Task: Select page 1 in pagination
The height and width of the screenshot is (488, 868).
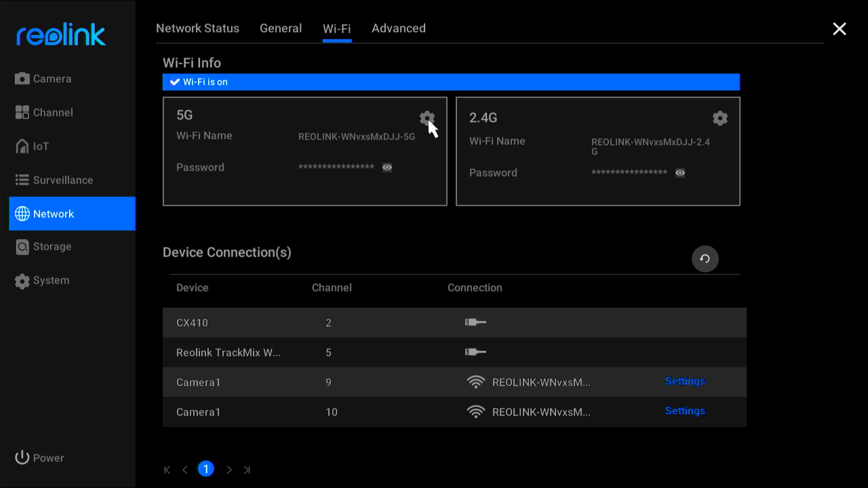Action: pyautogui.click(x=206, y=469)
